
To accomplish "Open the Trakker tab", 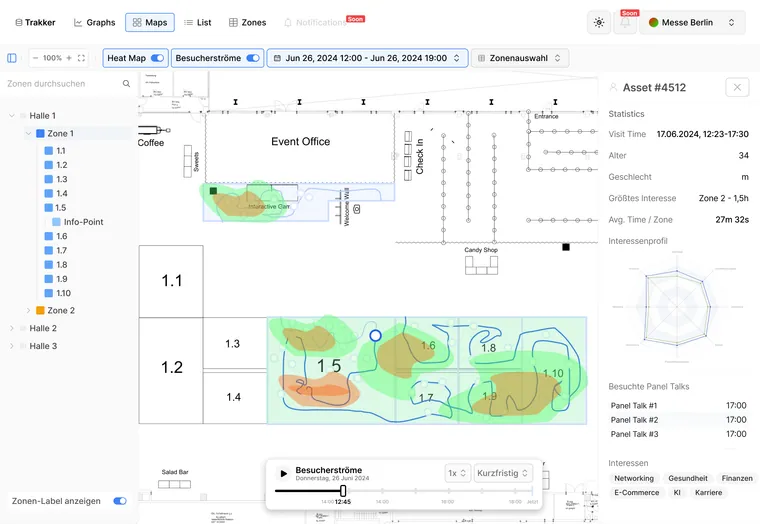I will (x=35, y=22).
